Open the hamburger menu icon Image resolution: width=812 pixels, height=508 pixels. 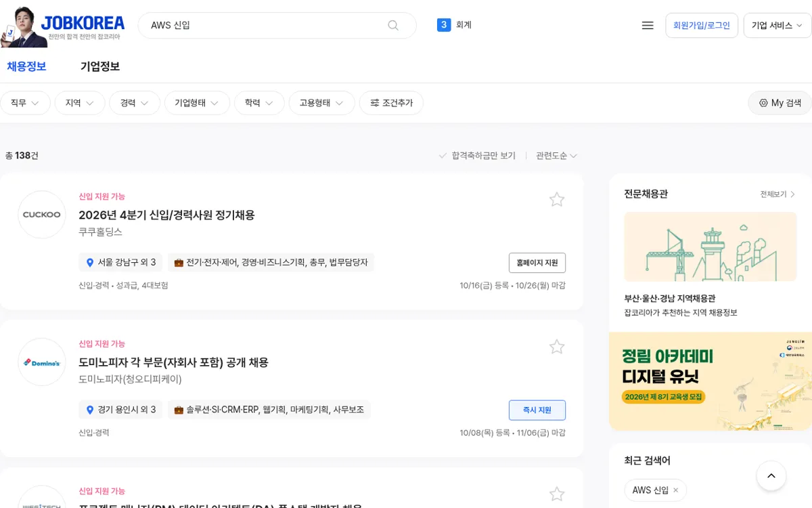pos(648,26)
